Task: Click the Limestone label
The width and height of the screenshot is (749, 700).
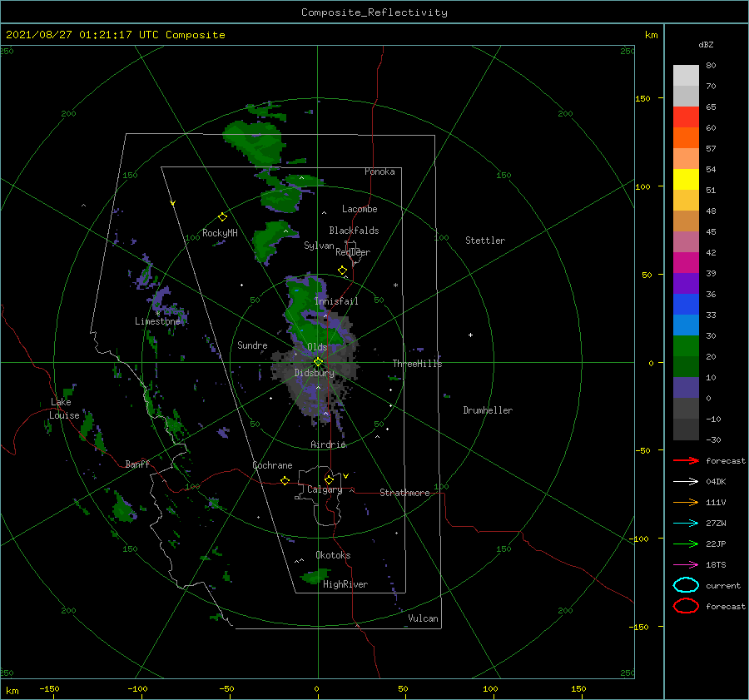Action: tap(157, 321)
